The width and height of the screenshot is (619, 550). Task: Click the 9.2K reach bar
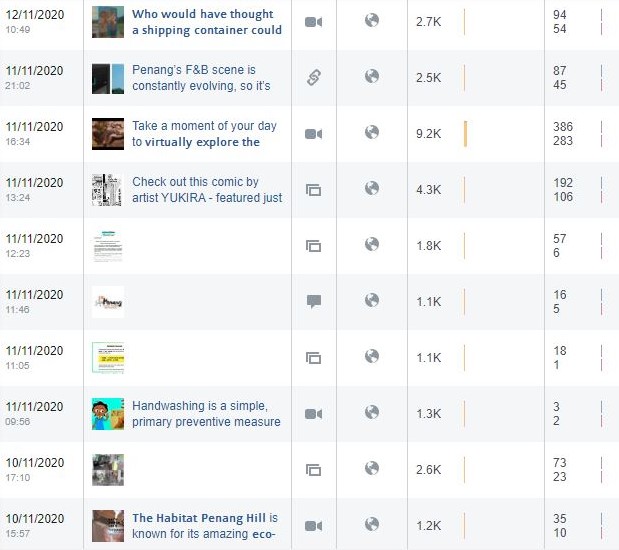click(x=465, y=134)
